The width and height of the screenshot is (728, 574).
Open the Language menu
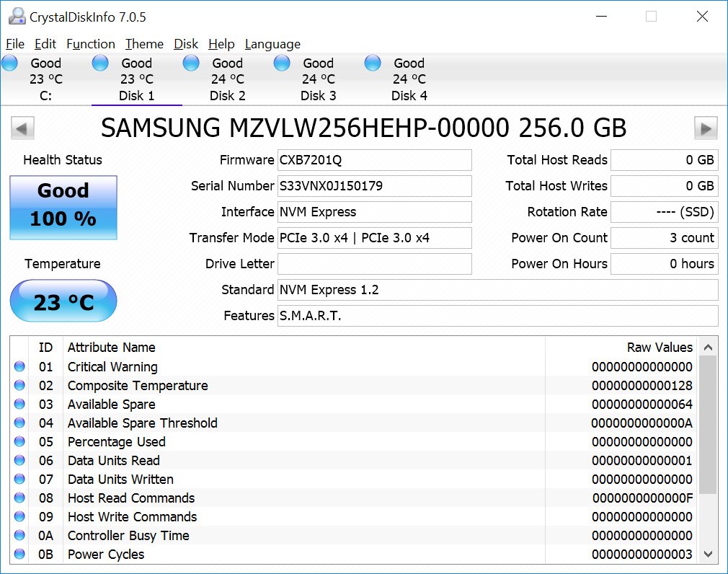(272, 44)
